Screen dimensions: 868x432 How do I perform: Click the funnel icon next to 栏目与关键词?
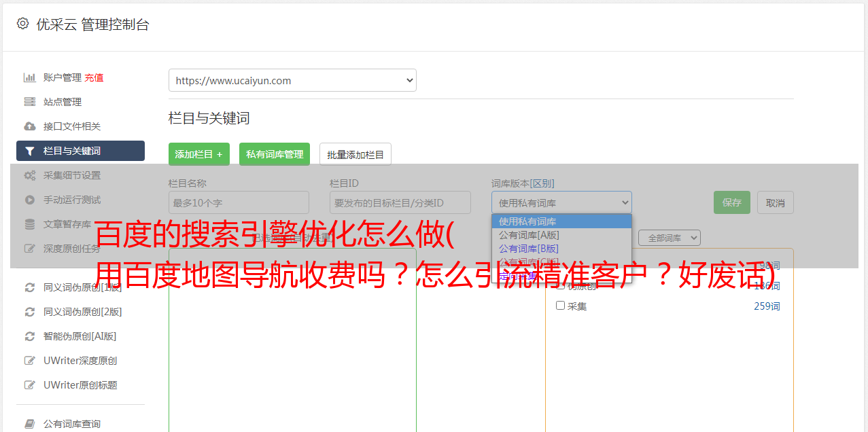coord(29,151)
